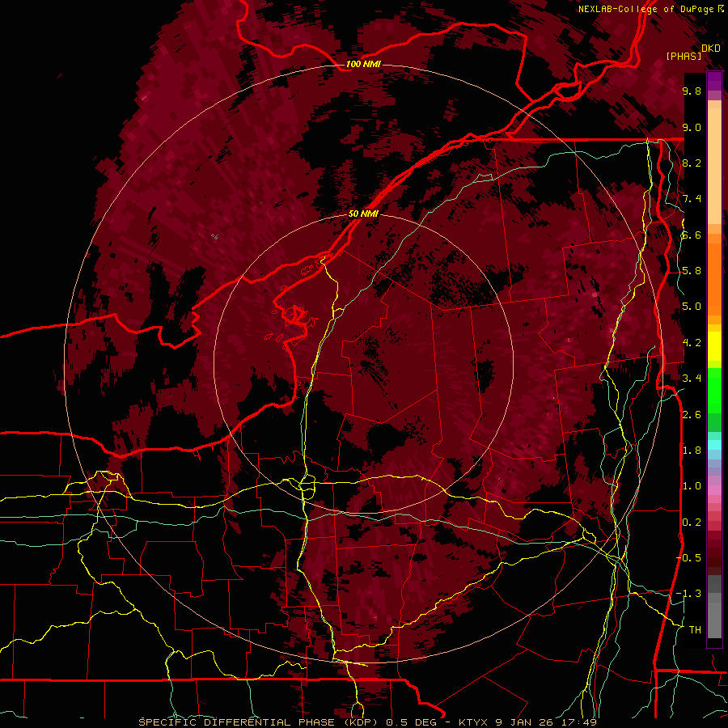
Task: Click the 1.0 scale label
Action: point(692,485)
